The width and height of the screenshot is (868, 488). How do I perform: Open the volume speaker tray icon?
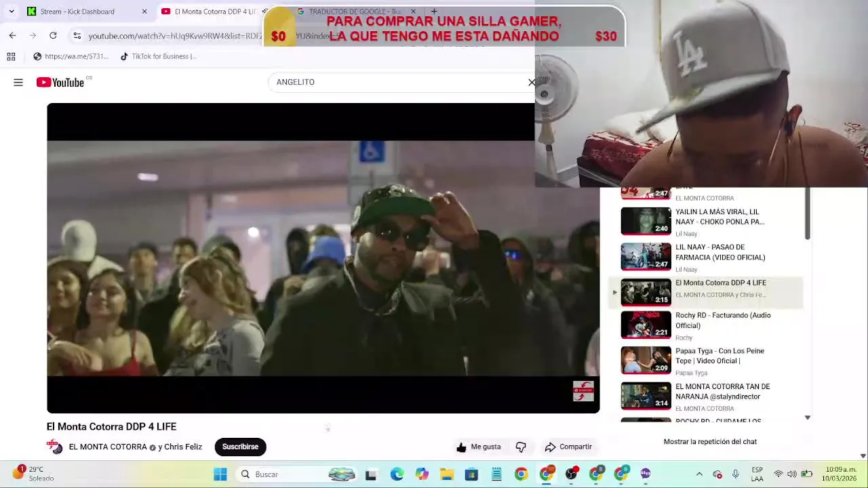click(792, 474)
